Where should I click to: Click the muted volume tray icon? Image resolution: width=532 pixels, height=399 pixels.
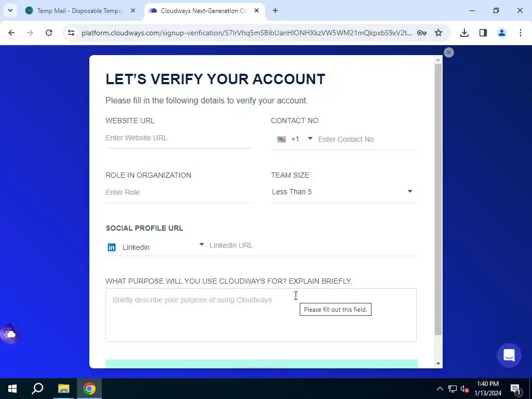(x=465, y=389)
